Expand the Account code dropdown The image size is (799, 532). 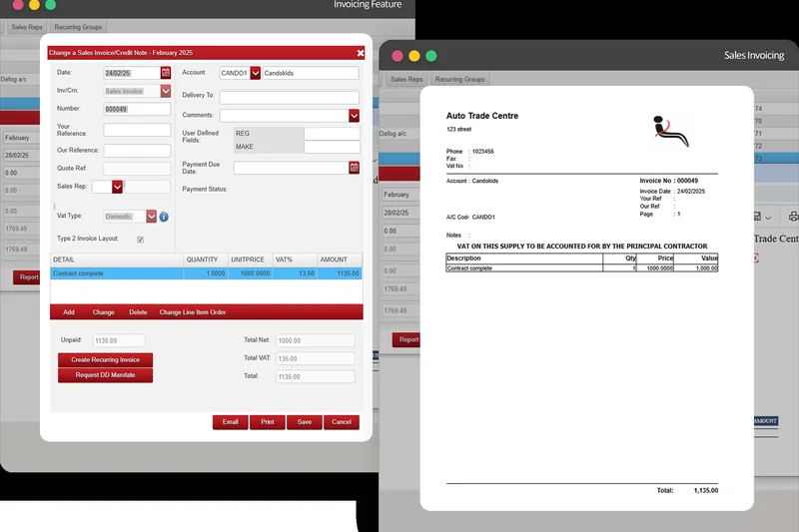coord(255,73)
